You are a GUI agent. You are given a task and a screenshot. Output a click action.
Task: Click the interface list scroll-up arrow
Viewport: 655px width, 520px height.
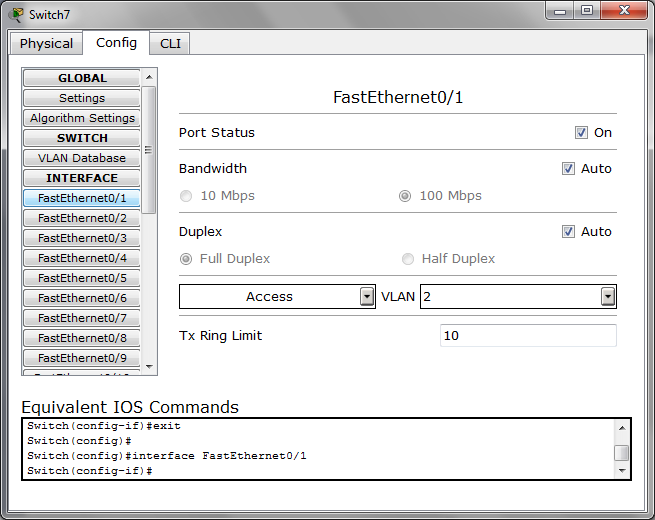click(149, 77)
